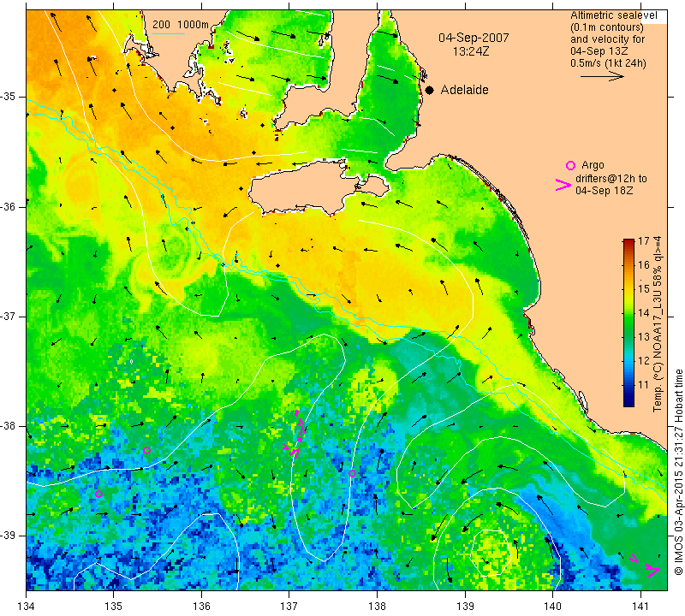685x616 pixels.
Task: Click the magenta Argo circle in legend
Action: (x=570, y=165)
